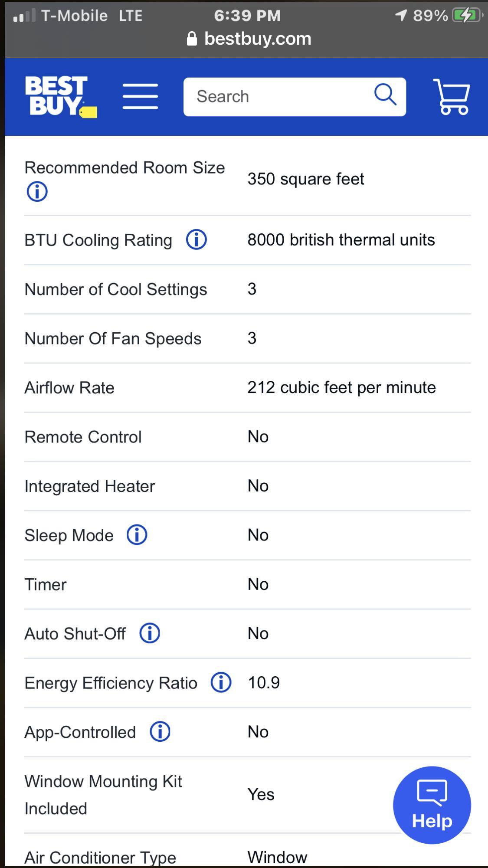
Task: Show info for App-Controlled
Action: tap(160, 732)
